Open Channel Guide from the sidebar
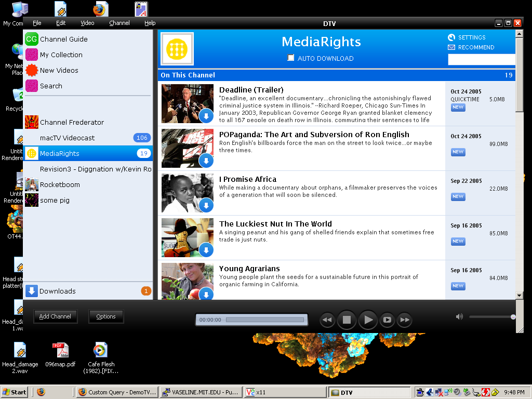 coord(63,39)
